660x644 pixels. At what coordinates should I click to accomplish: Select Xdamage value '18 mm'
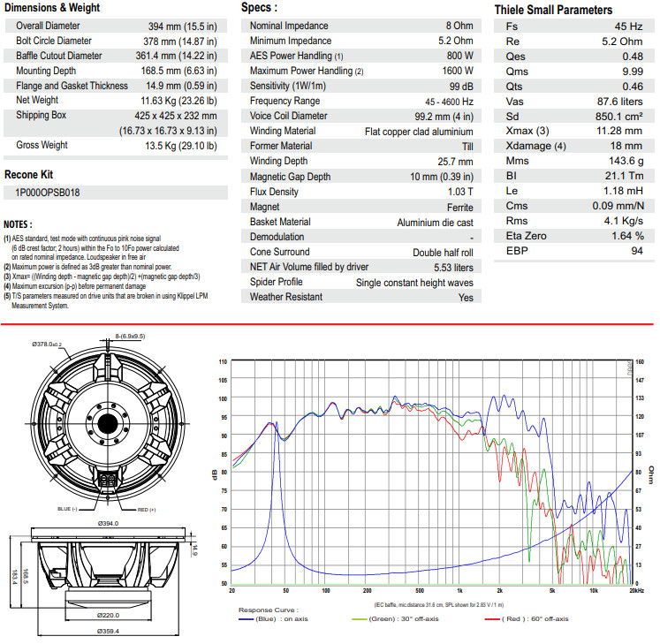626,146
